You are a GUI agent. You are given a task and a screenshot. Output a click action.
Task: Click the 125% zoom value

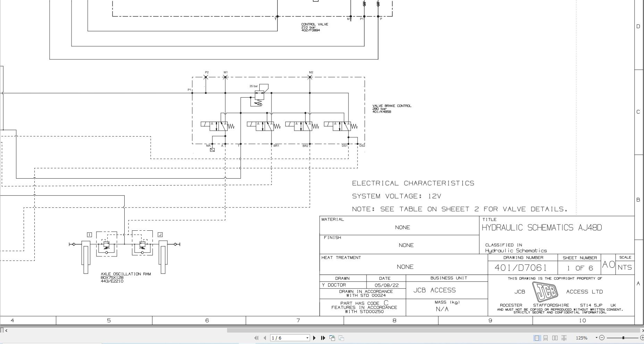coord(582,338)
